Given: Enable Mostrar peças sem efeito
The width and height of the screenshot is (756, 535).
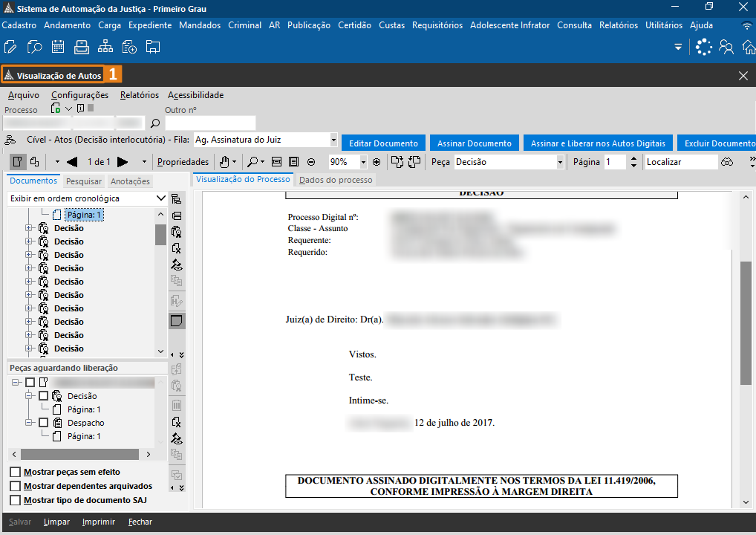Looking at the screenshot, I should click(16, 472).
